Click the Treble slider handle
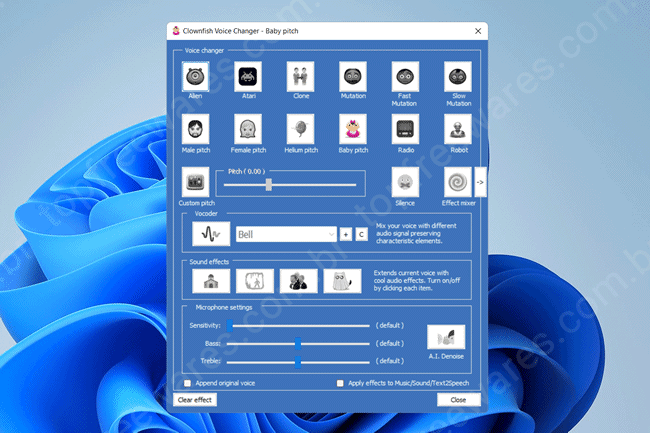The image size is (650, 433). (x=298, y=362)
